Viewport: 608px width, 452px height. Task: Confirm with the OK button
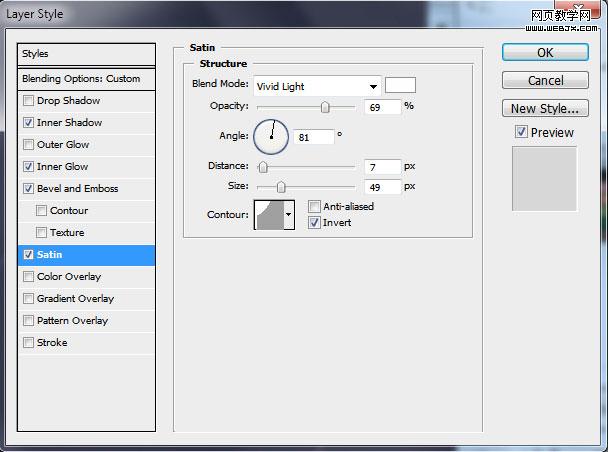(x=545, y=52)
